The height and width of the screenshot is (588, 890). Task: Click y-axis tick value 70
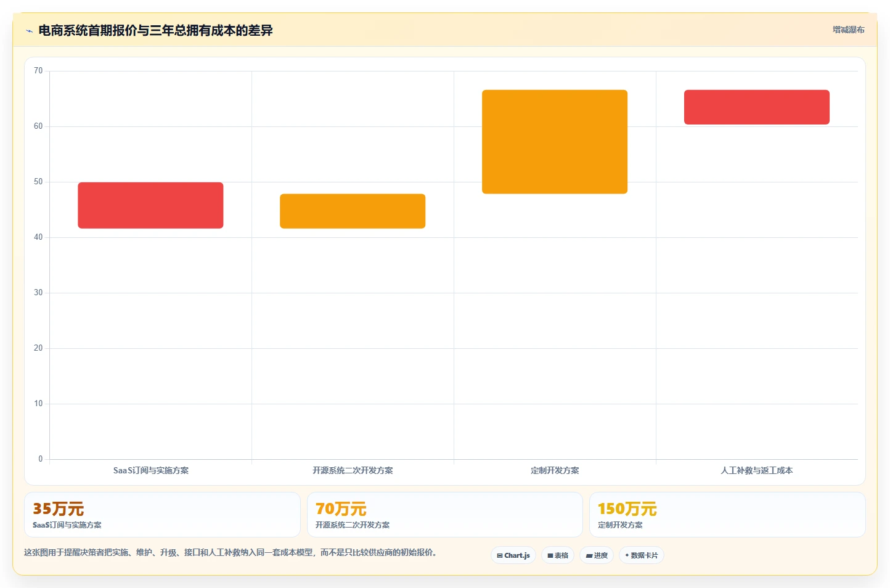pos(38,71)
